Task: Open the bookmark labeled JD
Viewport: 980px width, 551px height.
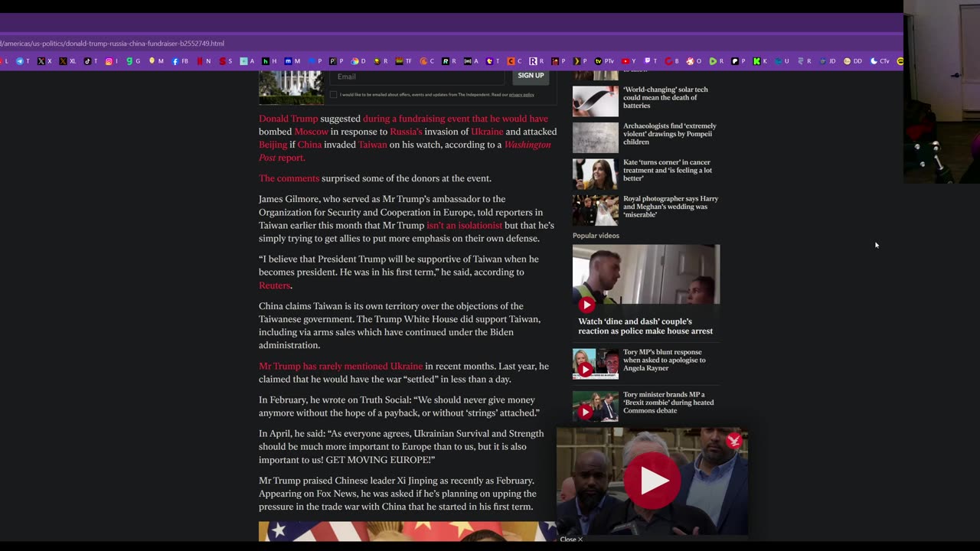Action: pos(828,61)
